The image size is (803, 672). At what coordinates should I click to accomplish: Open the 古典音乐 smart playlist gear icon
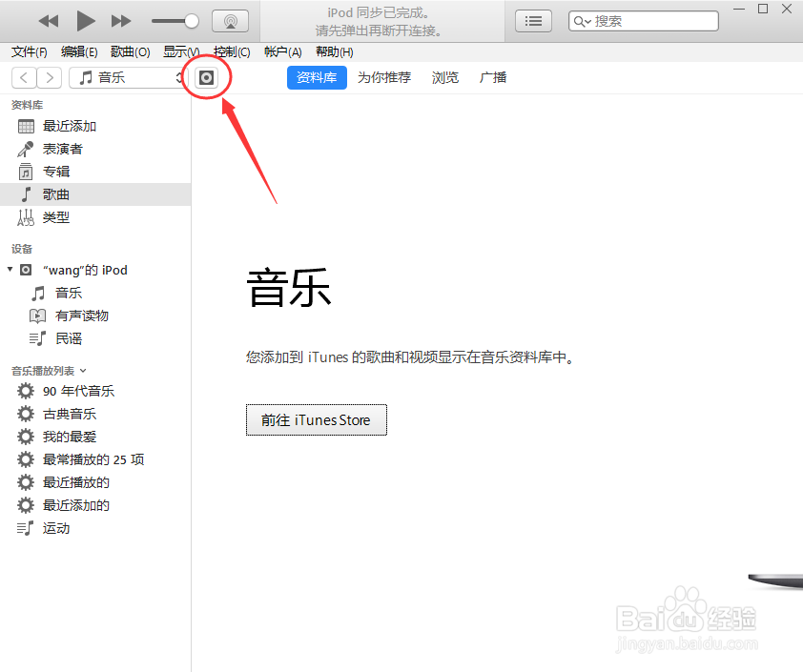(26, 414)
